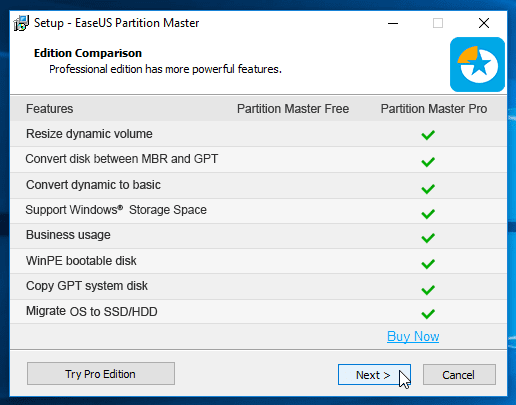Click the EaseUS Partition Master star logo
Viewport: 516px width, 405px height.
[x=477, y=64]
